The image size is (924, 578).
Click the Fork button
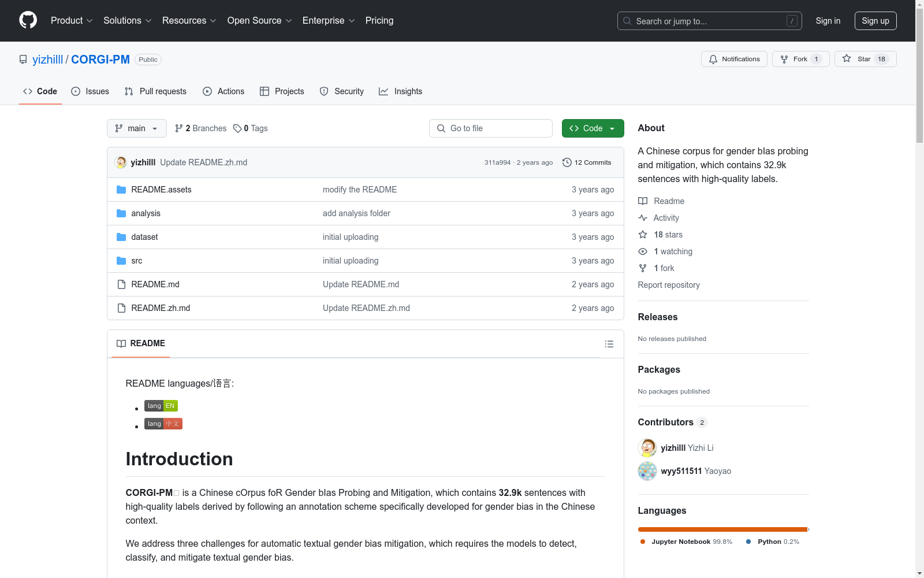point(800,59)
